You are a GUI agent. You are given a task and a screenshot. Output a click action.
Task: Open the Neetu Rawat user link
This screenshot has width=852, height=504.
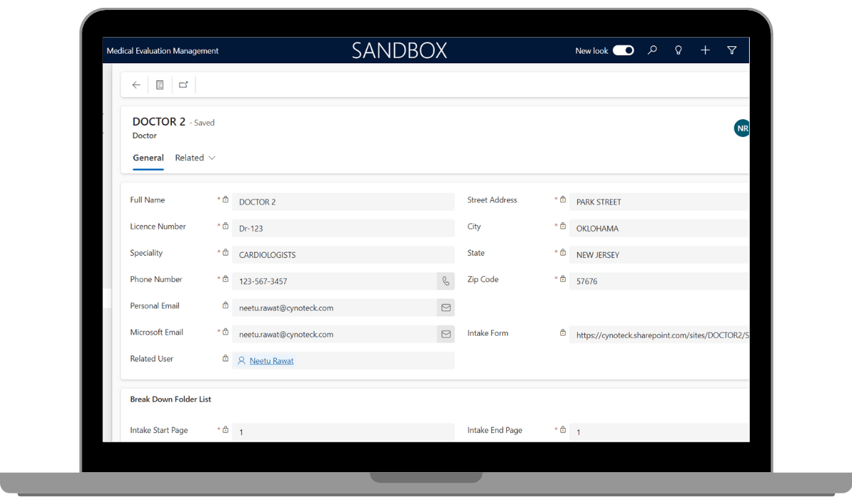click(x=271, y=361)
